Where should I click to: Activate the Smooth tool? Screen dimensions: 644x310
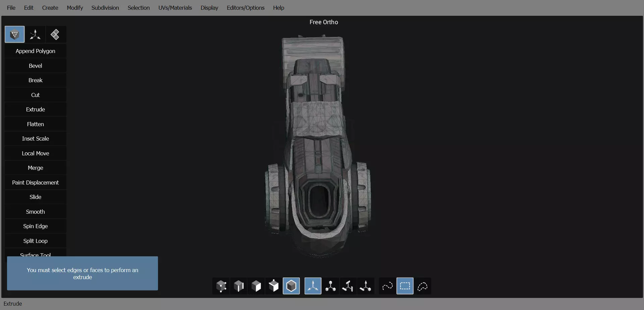tap(36, 212)
